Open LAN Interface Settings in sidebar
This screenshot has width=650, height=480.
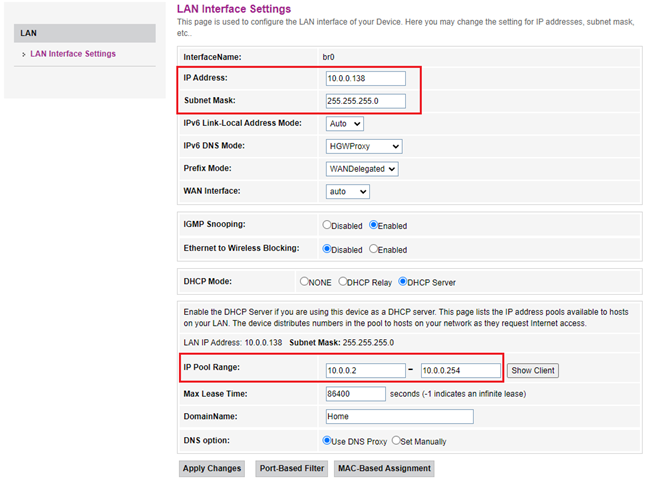point(72,54)
